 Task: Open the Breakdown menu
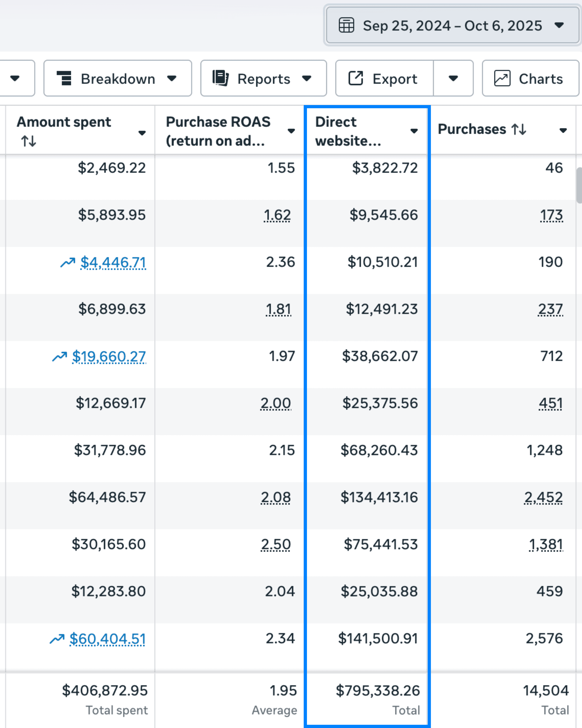pyautogui.click(x=117, y=79)
